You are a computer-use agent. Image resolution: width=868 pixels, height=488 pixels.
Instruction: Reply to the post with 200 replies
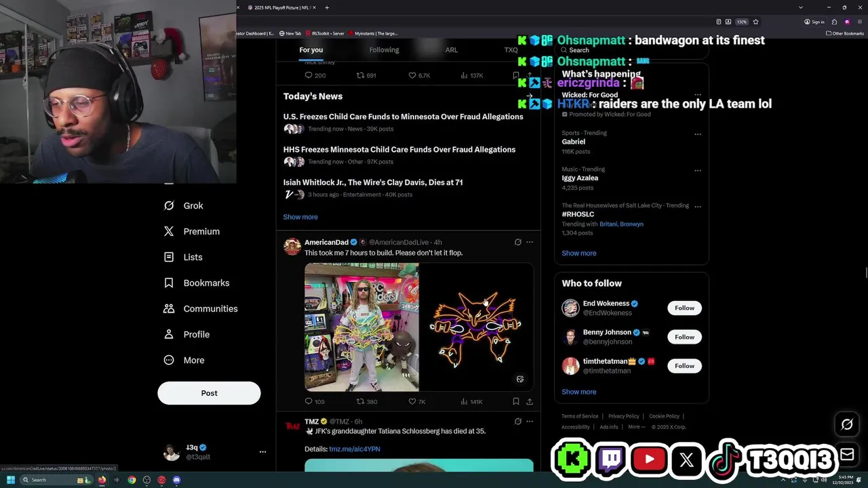[315, 75]
